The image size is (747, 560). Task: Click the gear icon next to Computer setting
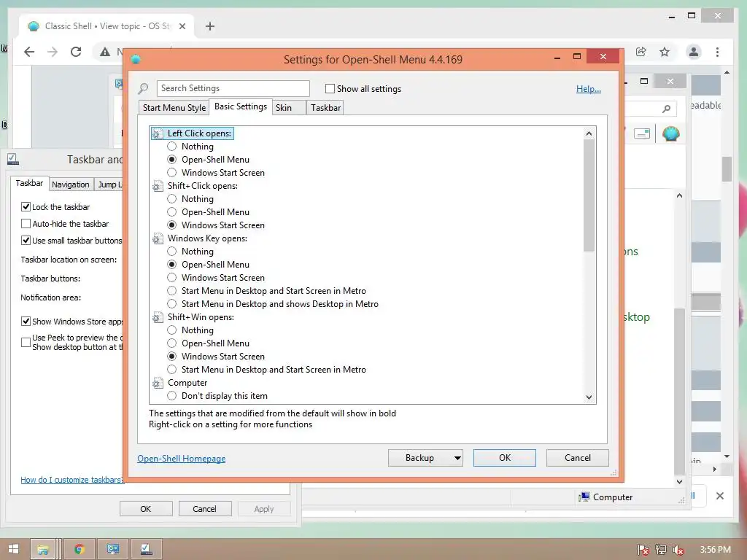158,383
